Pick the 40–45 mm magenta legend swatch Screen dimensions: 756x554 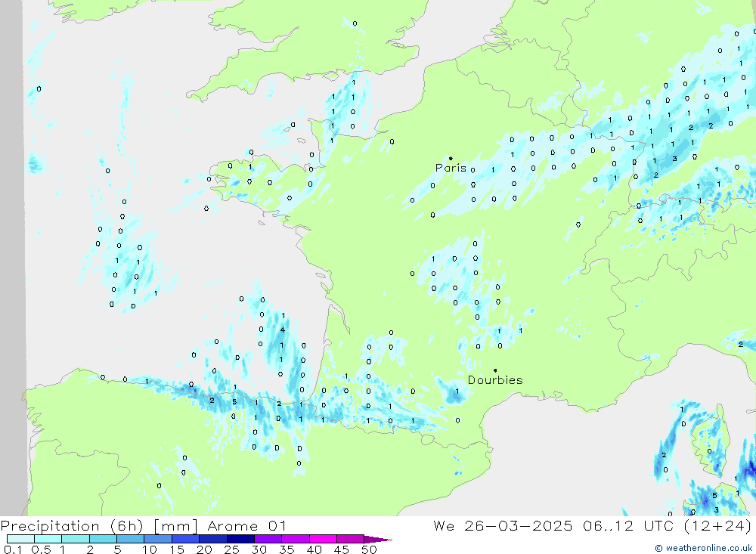click(323, 539)
